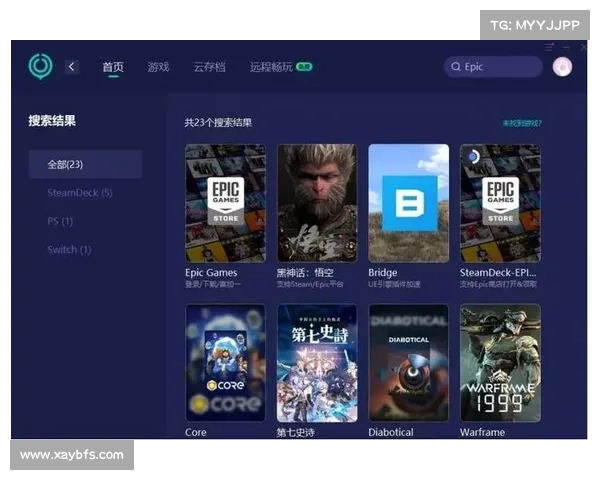Click the green app logo icon
600x480 pixels.
[x=41, y=66]
